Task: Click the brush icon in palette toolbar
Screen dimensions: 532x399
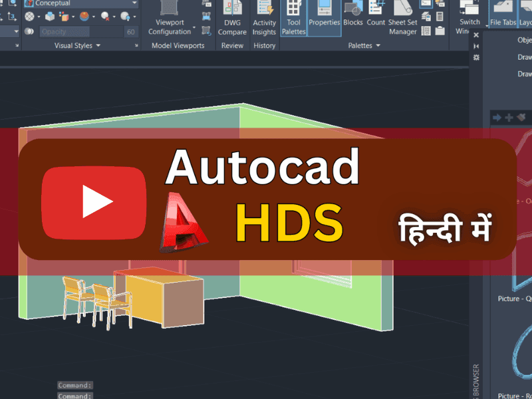Action: [521, 118]
